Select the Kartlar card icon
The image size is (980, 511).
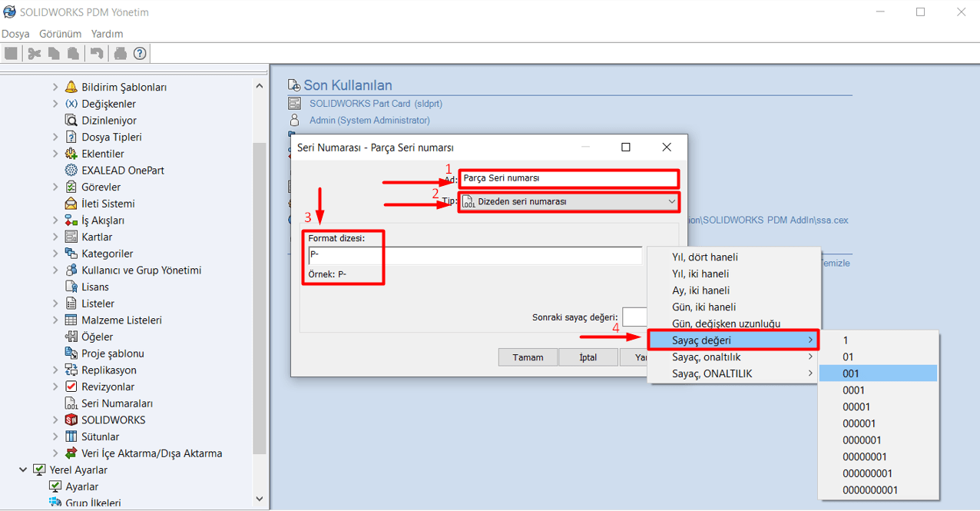point(71,237)
